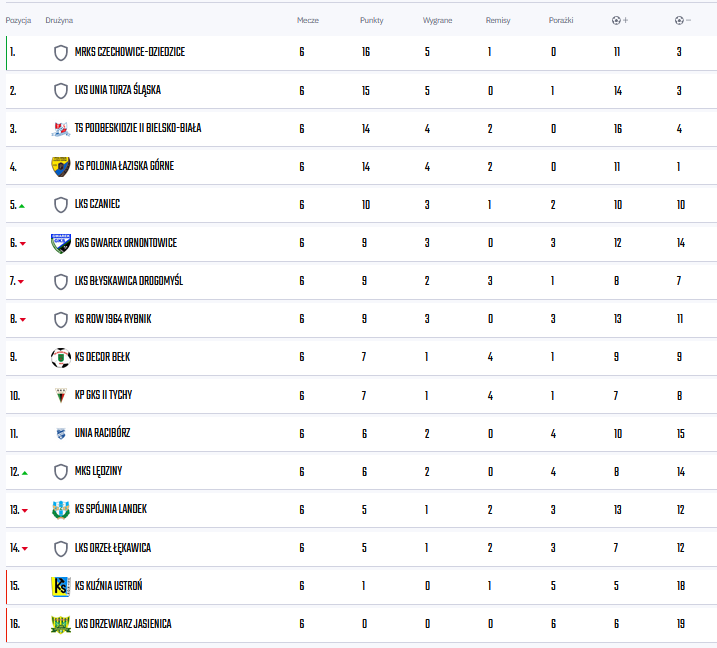717x648 pixels.
Task: Open the MKS Lędziny team link
Action: (99, 471)
